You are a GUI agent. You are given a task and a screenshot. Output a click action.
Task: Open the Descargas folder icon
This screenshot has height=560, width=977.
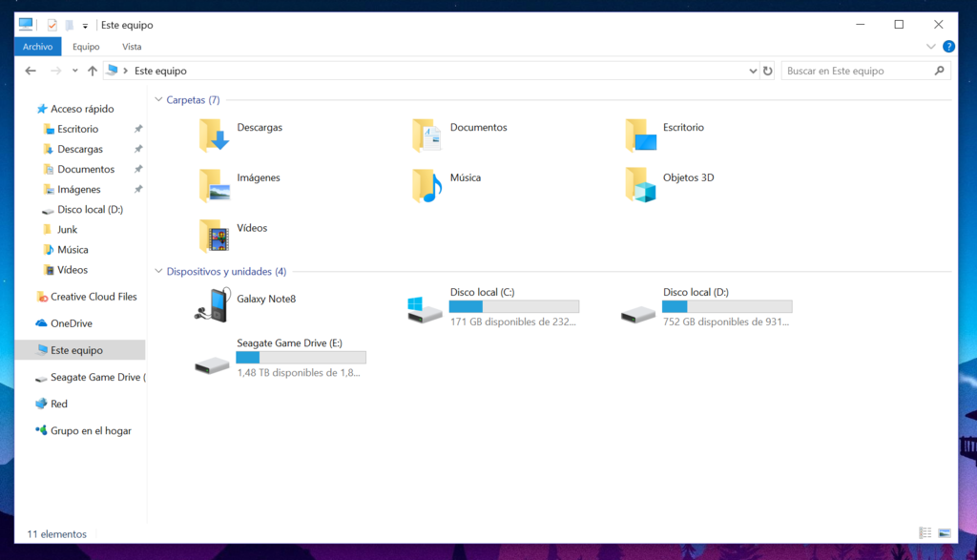(x=212, y=135)
